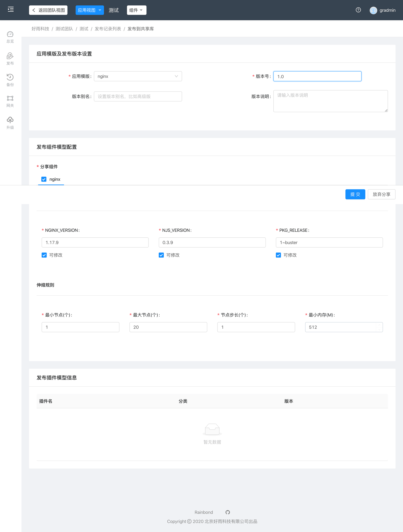This screenshot has width=403, height=532.
Task: Click the 伸缩规则 section heading
Action: click(x=45, y=285)
